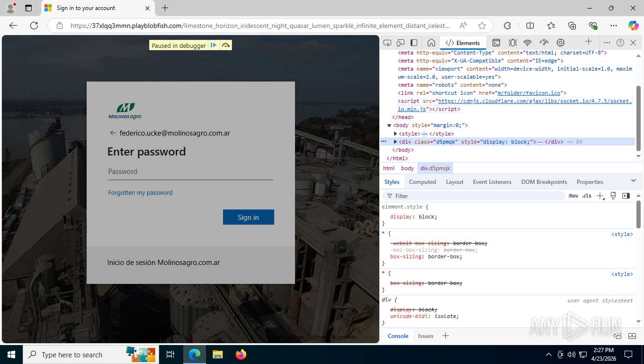Open Edge Settings and more menu

click(614, 26)
